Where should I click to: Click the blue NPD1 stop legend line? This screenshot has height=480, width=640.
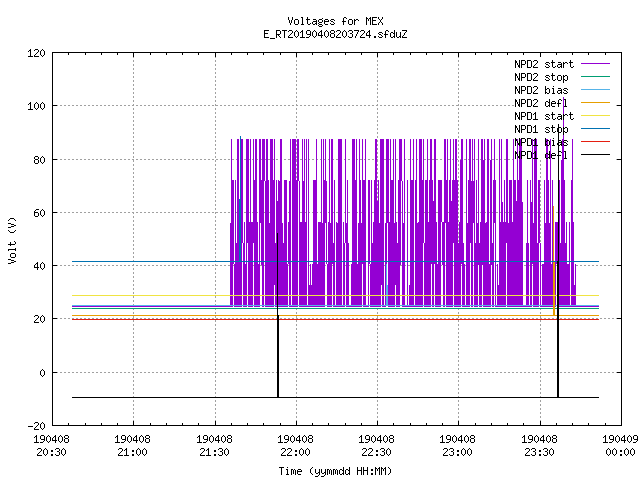[x=595, y=129]
